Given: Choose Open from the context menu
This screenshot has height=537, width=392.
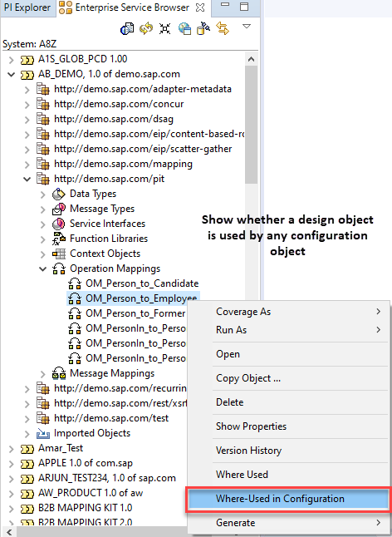Looking at the screenshot, I should [289, 354].
